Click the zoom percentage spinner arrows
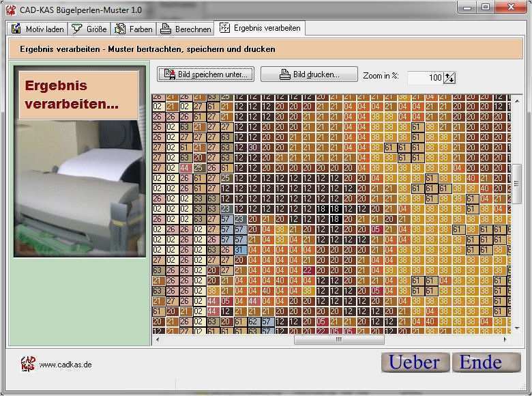 click(449, 78)
